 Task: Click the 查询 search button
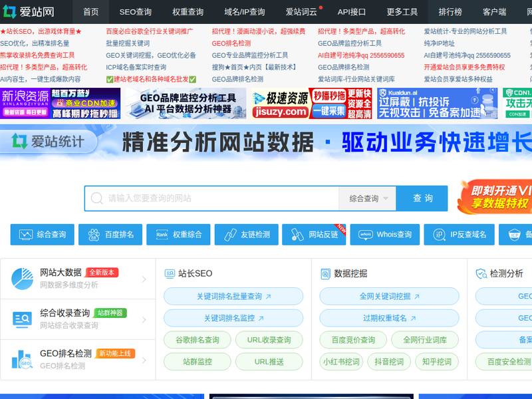[422, 198]
